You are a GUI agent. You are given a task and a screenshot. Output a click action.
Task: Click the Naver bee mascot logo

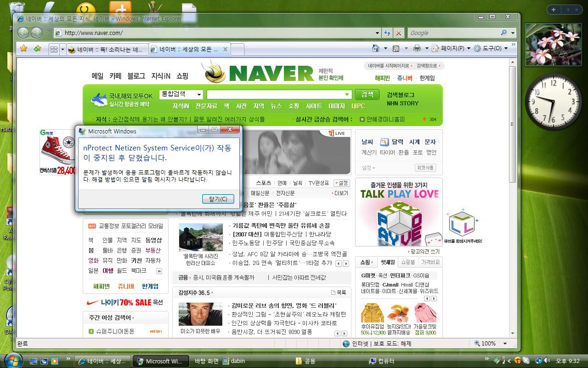click(213, 72)
